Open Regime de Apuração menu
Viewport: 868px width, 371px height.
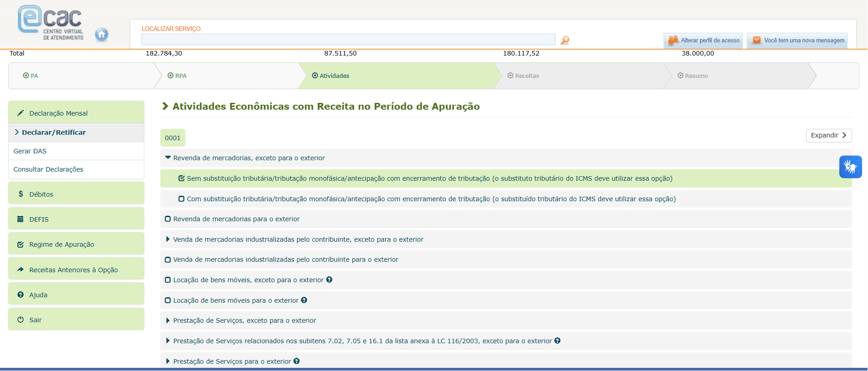76,244
